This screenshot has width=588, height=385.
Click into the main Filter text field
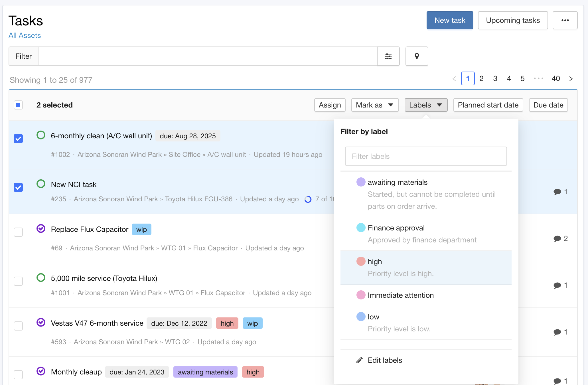208,56
